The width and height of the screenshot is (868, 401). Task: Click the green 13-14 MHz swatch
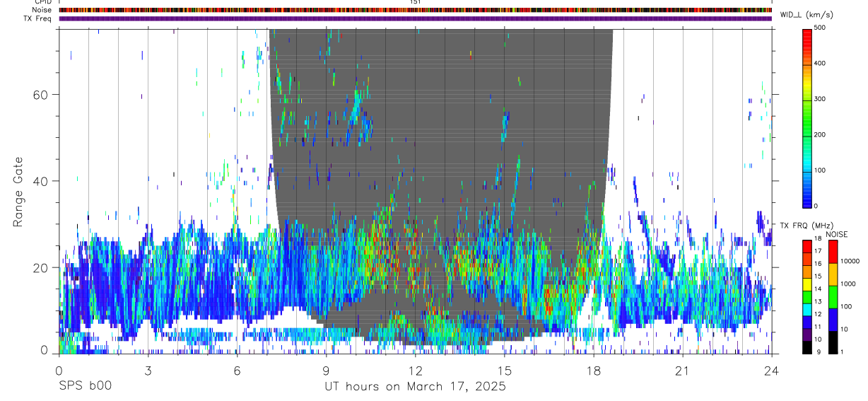click(x=807, y=297)
